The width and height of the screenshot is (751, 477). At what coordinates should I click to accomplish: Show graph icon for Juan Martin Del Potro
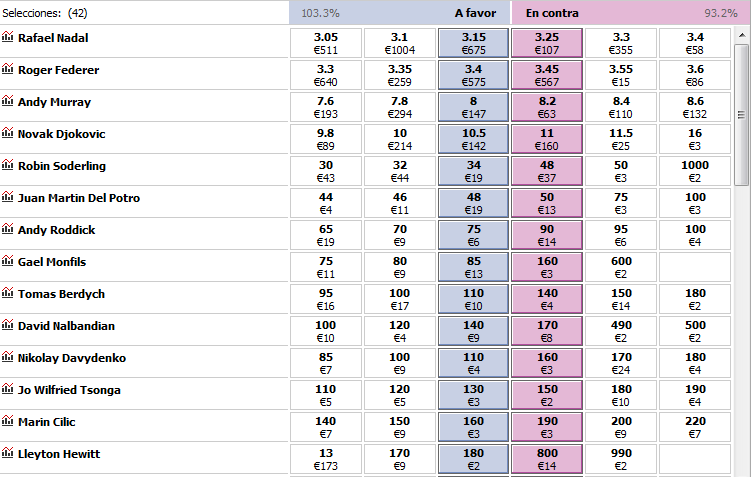(8, 198)
